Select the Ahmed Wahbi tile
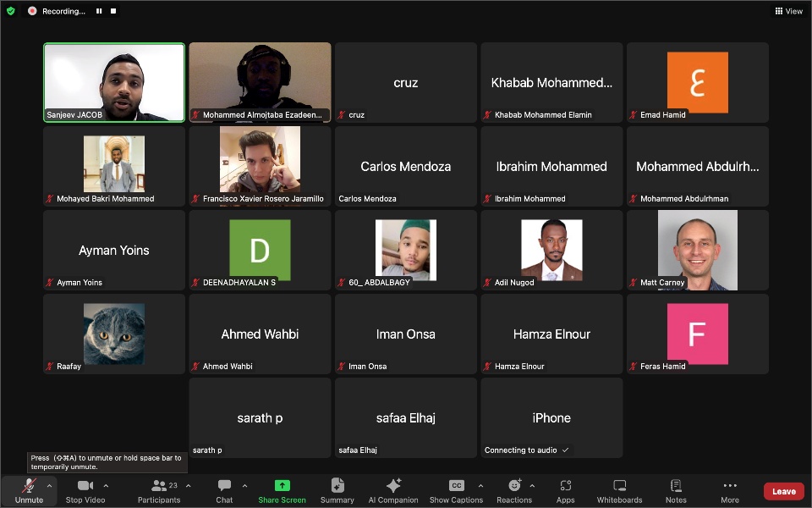 (x=260, y=334)
